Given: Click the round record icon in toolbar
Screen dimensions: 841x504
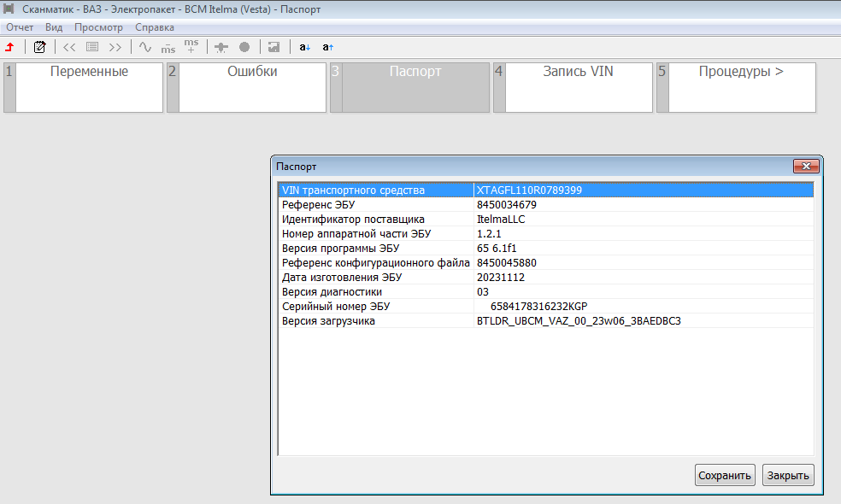Looking at the screenshot, I should (x=244, y=47).
